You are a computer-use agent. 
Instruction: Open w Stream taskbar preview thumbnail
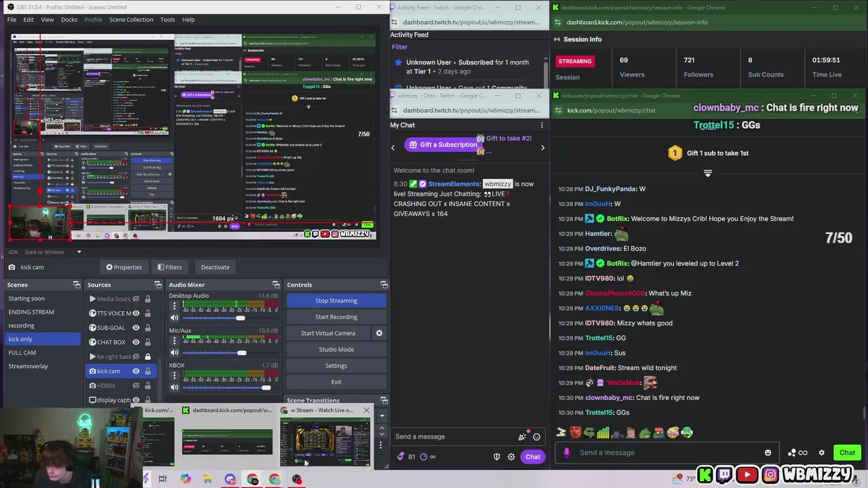click(325, 442)
